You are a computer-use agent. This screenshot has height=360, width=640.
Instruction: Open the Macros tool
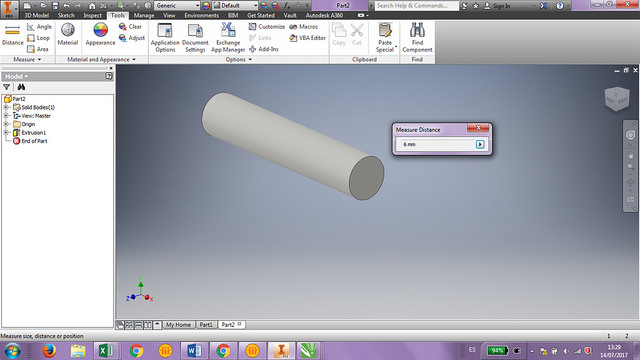click(303, 27)
